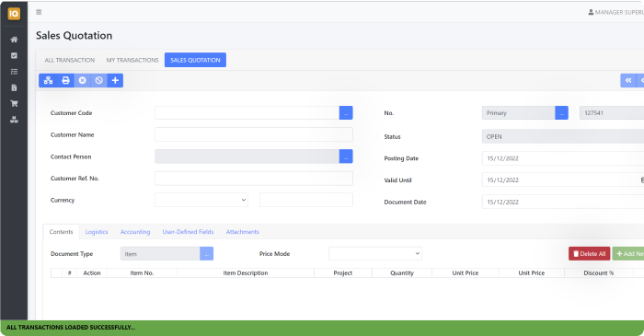Open the inventory boxes sidebar icon
The width and height of the screenshot is (644, 336).
click(x=14, y=120)
